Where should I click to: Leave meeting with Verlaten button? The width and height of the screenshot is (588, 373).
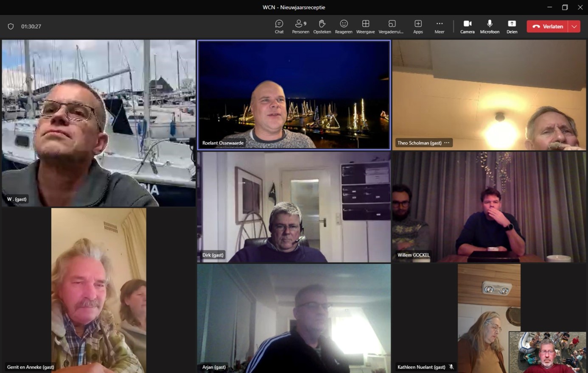pos(548,26)
